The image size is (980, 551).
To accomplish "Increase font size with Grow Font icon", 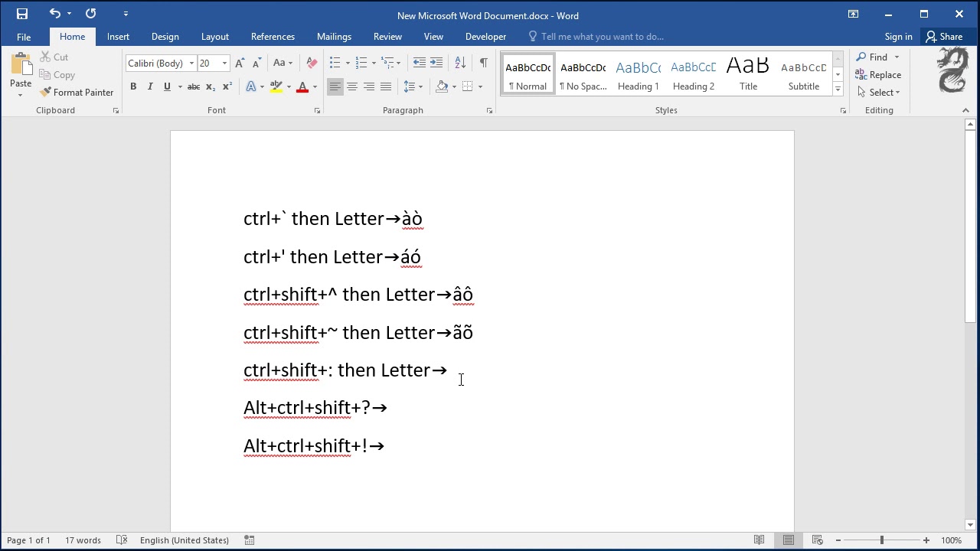I will 240,64.
